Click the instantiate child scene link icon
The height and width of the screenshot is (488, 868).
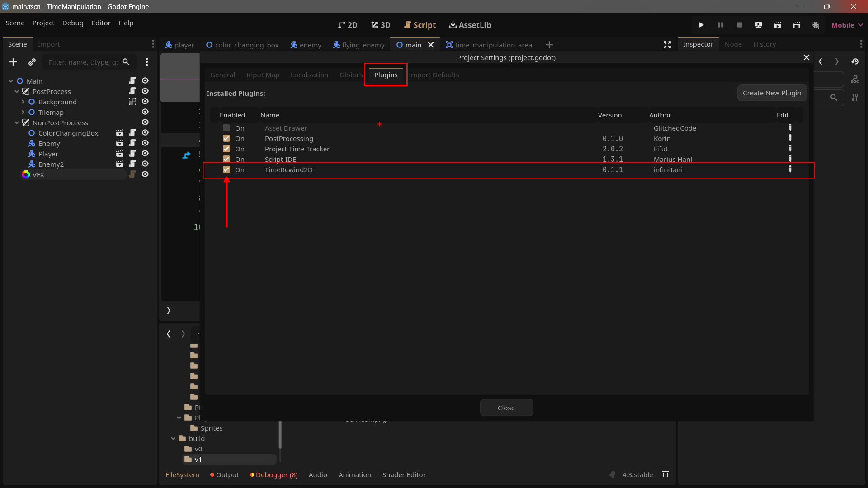coord(32,62)
